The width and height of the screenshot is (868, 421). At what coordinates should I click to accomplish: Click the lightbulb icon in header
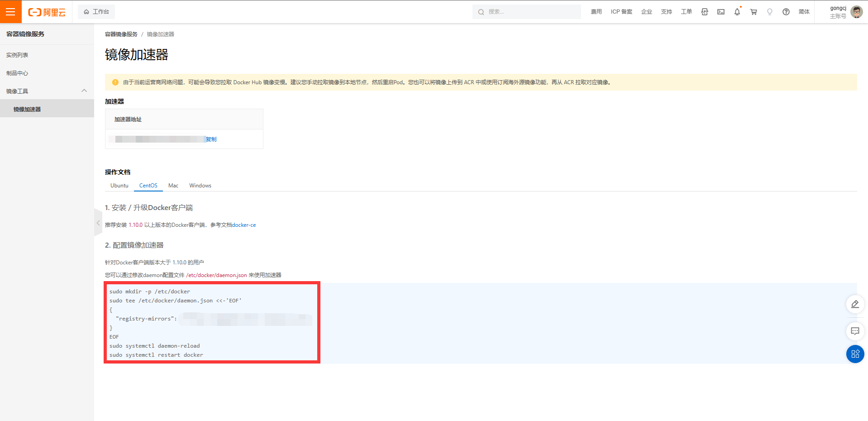click(770, 12)
